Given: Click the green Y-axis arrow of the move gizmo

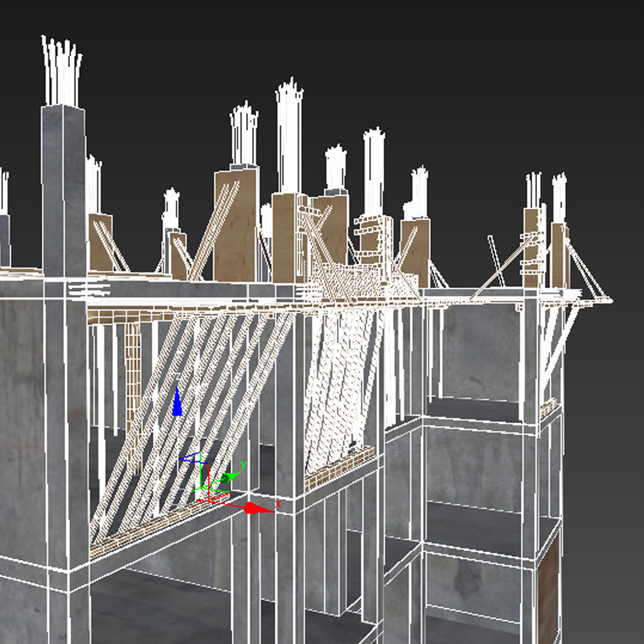Looking at the screenshot, I should 231,477.
